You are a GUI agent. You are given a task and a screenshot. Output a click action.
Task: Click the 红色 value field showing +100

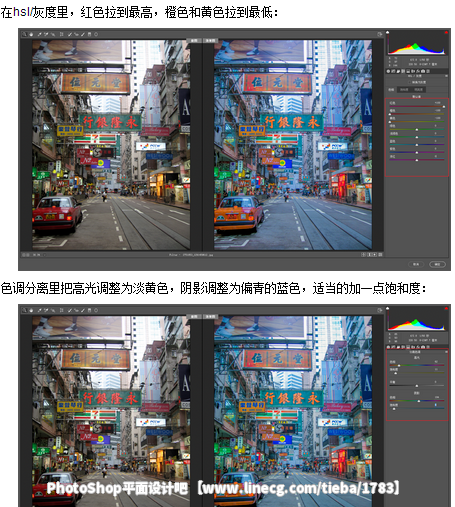[438, 103]
